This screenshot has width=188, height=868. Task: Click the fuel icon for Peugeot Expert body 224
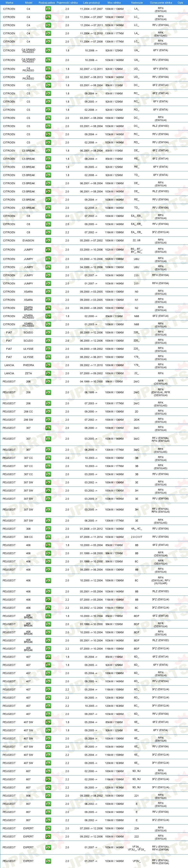[48, 829]
